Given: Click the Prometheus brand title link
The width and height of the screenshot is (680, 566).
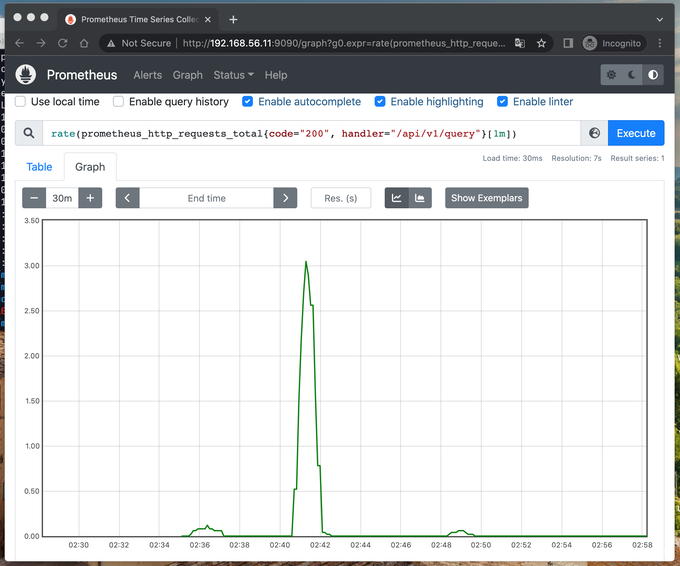Looking at the screenshot, I should tap(82, 75).
